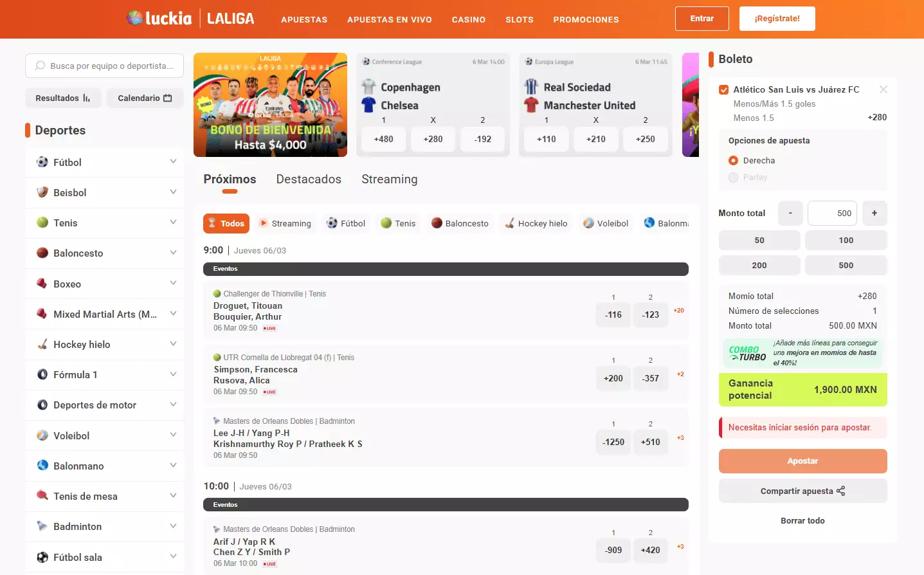Filter upcoming events by Hockey hielo chip
The height and width of the screenshot is (575, 924).
(536, 223)
